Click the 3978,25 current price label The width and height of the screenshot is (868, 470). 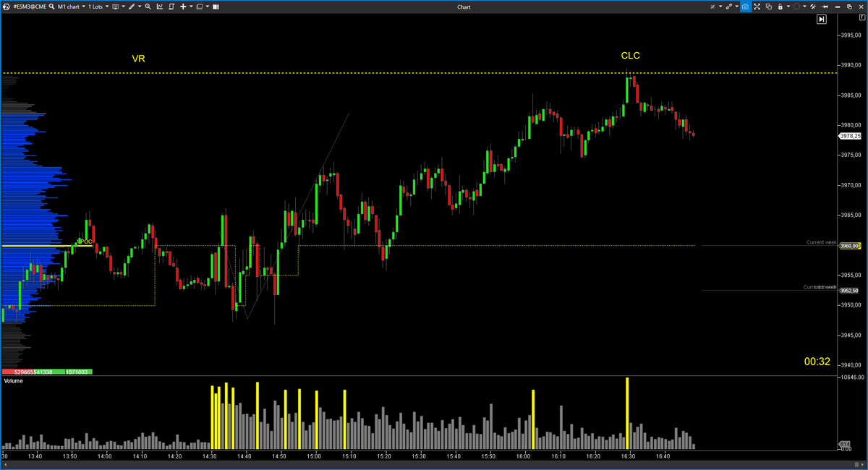point(850,135)
